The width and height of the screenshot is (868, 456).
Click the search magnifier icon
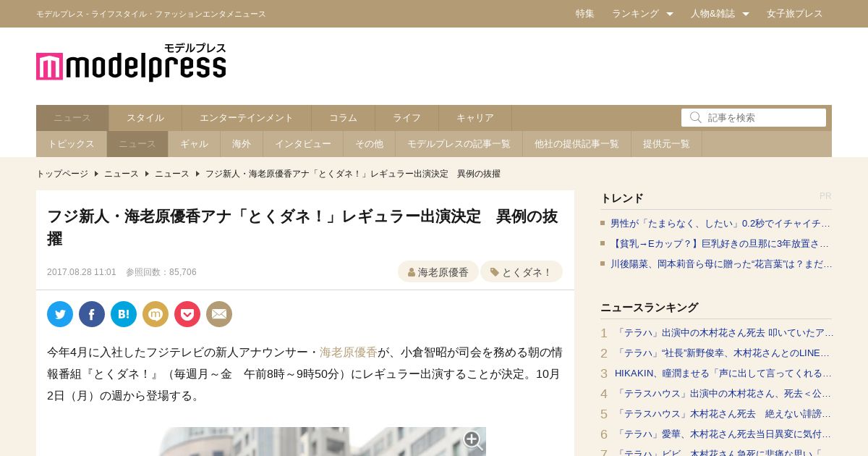(x=695, y=117)
